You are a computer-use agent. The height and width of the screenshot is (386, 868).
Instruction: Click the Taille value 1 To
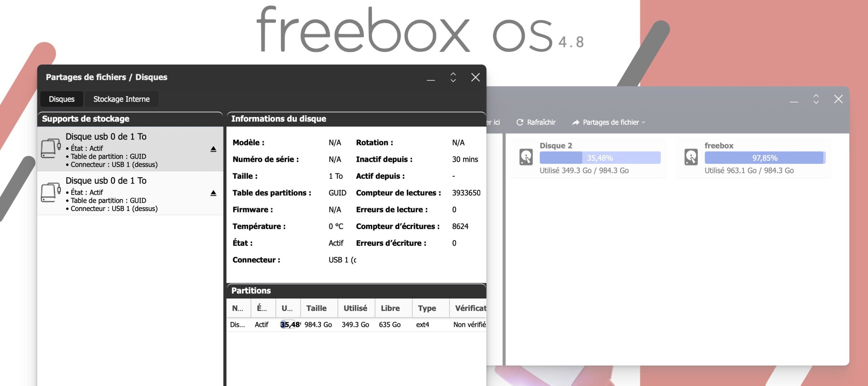[336, 176]
